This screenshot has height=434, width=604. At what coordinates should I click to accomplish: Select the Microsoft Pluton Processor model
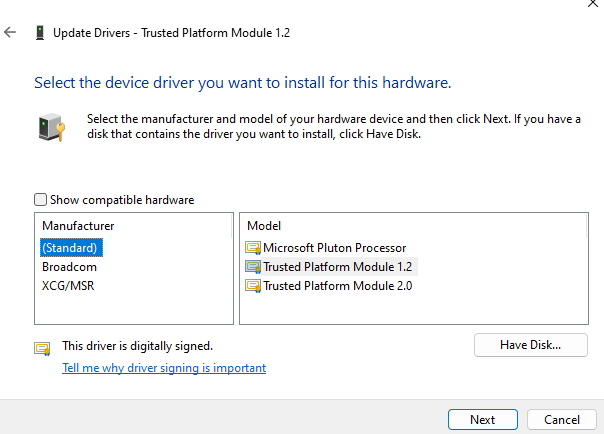pyautogui.click(x=334, y=248)
